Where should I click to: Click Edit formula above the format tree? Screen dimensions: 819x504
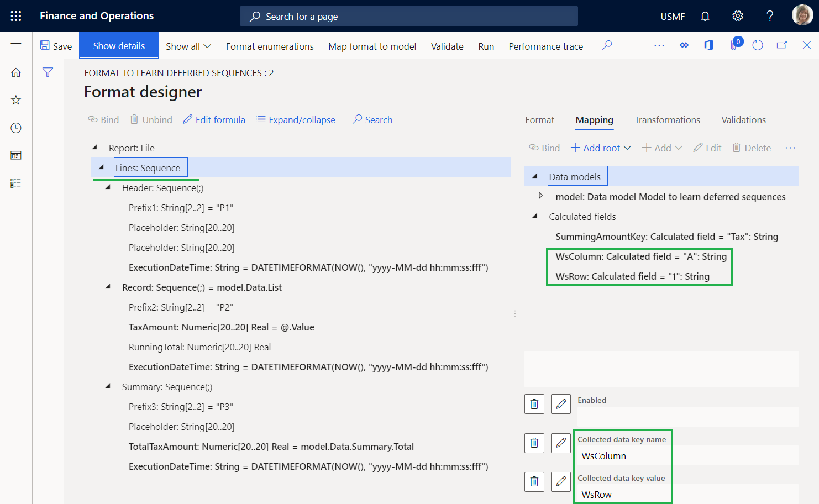[214, 119]
